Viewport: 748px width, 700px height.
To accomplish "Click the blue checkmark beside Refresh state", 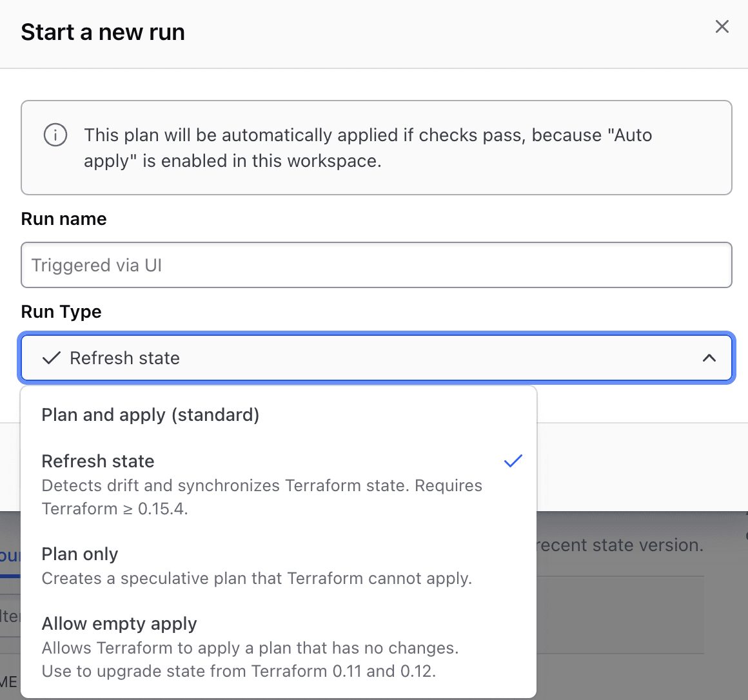I will point(513,461).
